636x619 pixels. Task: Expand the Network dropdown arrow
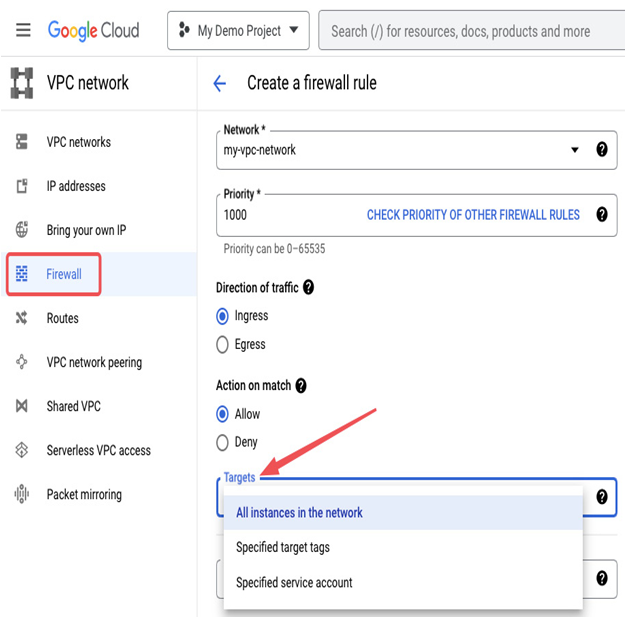coord(575,150)
